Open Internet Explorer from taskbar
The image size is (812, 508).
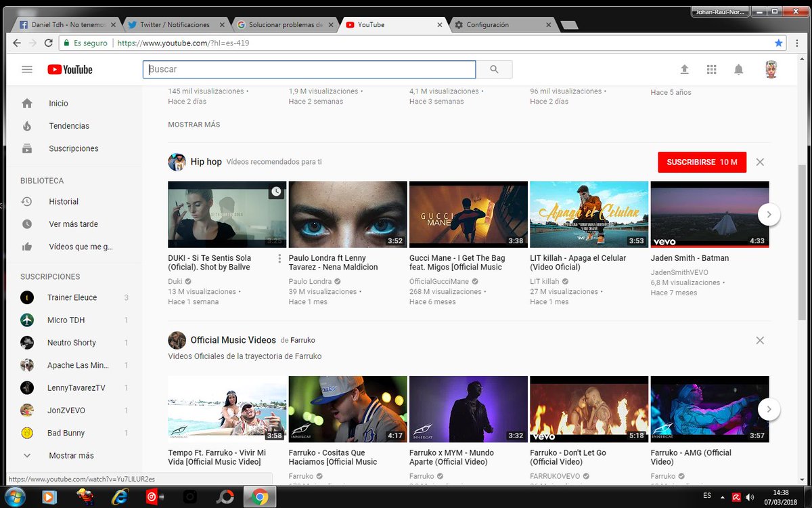(x=120, y=496)
